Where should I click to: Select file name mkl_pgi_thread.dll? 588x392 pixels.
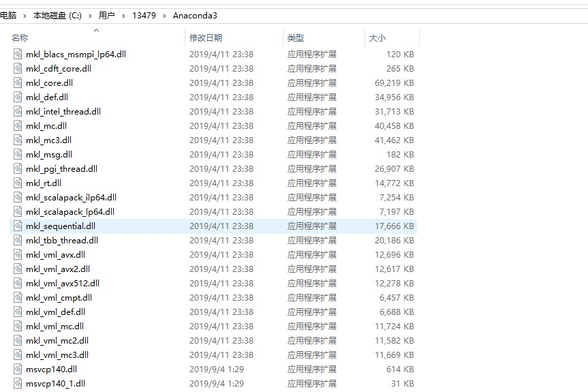[x=61, y=169]
